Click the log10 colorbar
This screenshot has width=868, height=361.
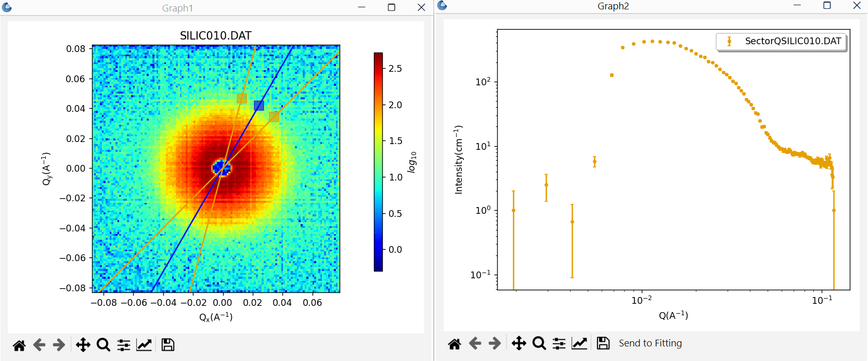pyautogui.click(x=378, y=162)
